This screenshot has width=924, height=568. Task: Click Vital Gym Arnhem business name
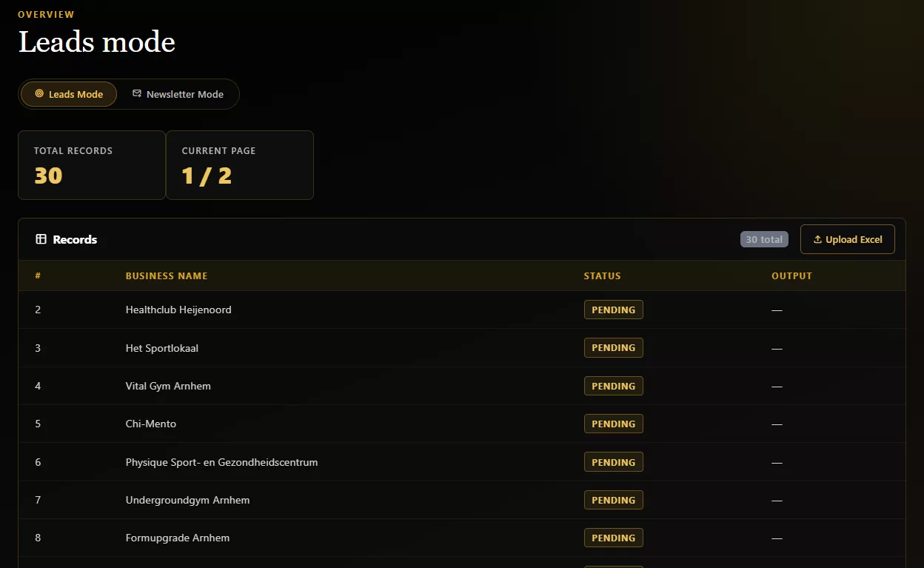tap(168, 386)
